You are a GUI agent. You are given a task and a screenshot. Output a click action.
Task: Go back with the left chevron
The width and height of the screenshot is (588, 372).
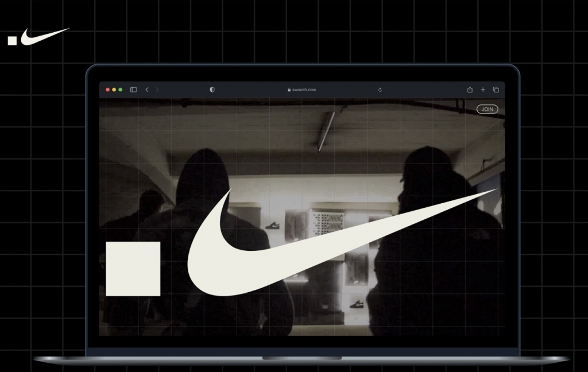(147, 90)
